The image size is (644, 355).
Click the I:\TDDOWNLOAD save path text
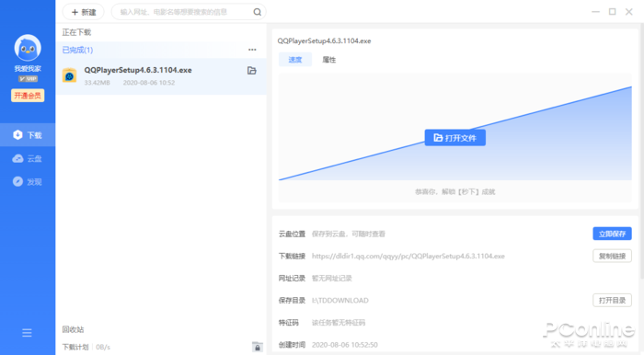click(x=340, y=301)
